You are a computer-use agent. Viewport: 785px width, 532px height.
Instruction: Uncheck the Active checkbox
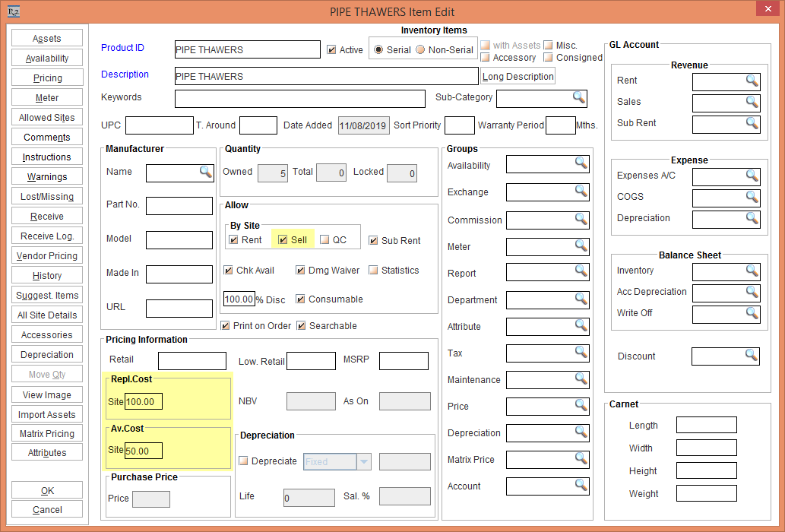pyautogui.click(x=331, y=50)
